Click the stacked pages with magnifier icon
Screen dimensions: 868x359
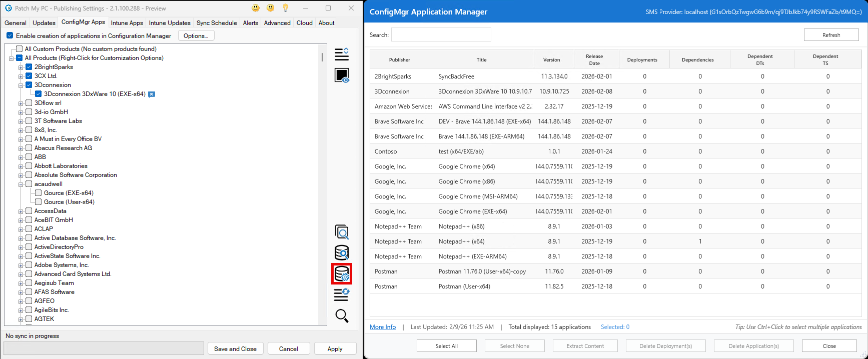(342, 232)
